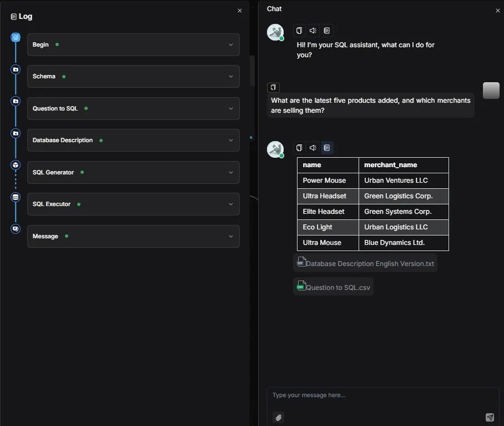Toggle speaker playback on the table reply
This screenshot has width=504, height=426.
coord(313,148)
